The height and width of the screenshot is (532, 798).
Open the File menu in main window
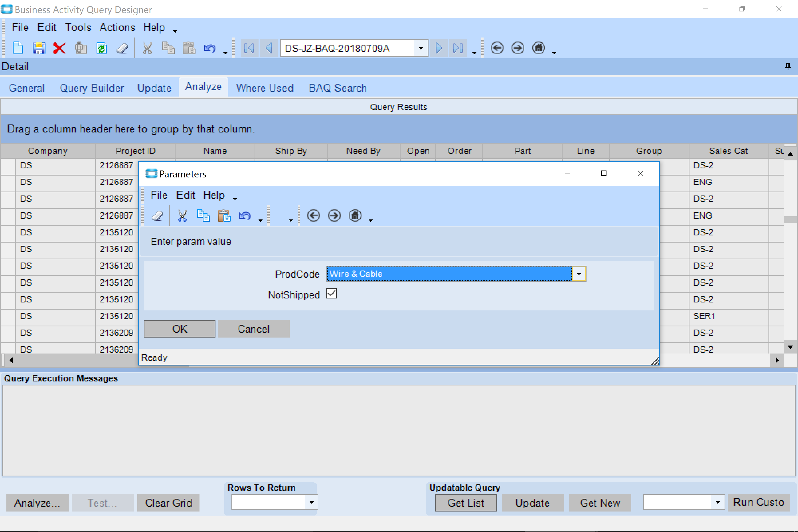(x=20, y=27)
